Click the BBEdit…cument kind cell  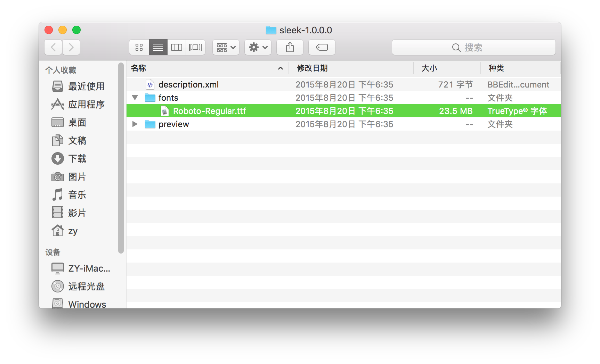518,84
